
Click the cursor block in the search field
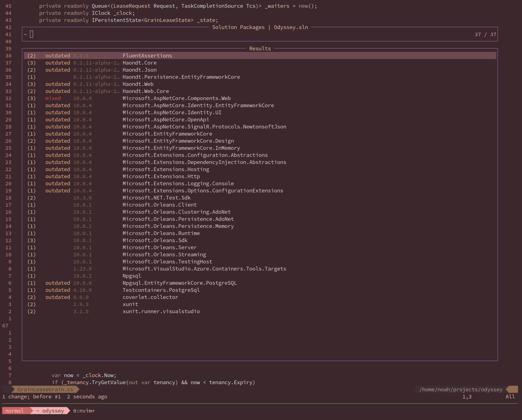pyautogui.click(x=32, y=34)
